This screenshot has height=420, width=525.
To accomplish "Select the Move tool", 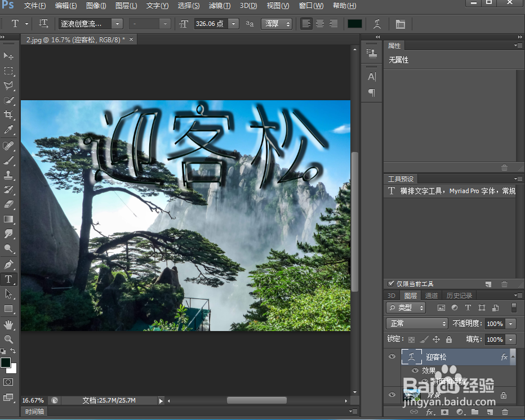I will click(x=8, y=56).
